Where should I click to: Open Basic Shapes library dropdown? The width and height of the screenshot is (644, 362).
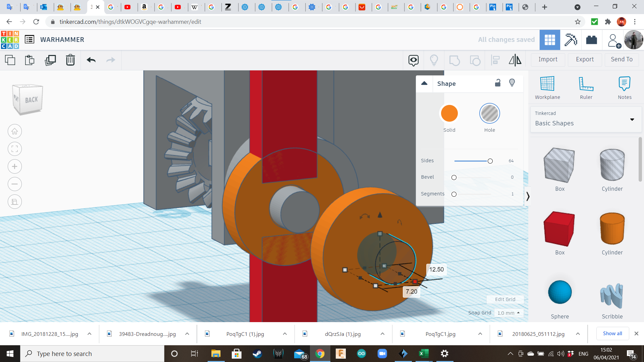pos(632,120)
